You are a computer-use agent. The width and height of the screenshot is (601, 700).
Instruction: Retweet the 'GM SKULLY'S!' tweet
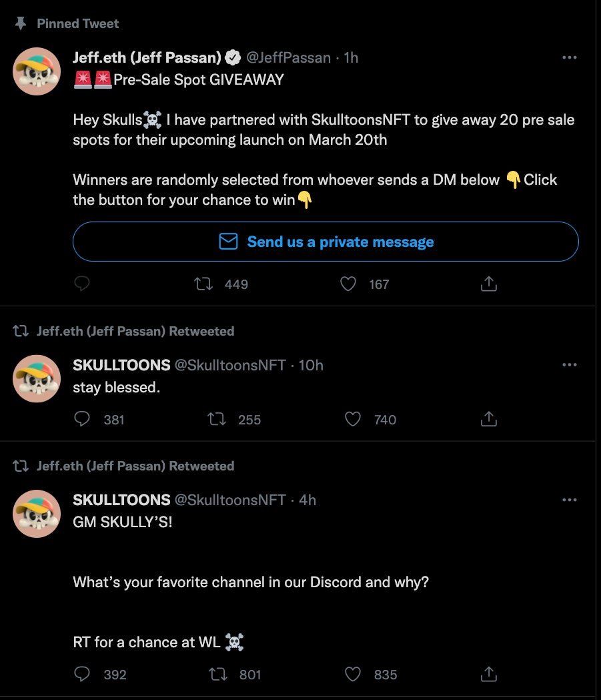click(218, 675)
